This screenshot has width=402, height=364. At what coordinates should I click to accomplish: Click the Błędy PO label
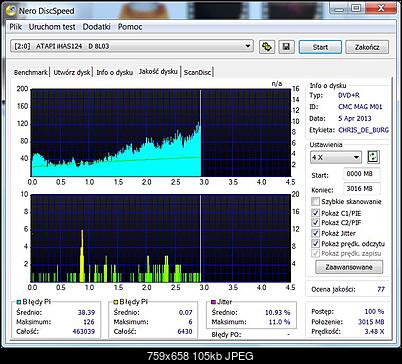point(226,334)
